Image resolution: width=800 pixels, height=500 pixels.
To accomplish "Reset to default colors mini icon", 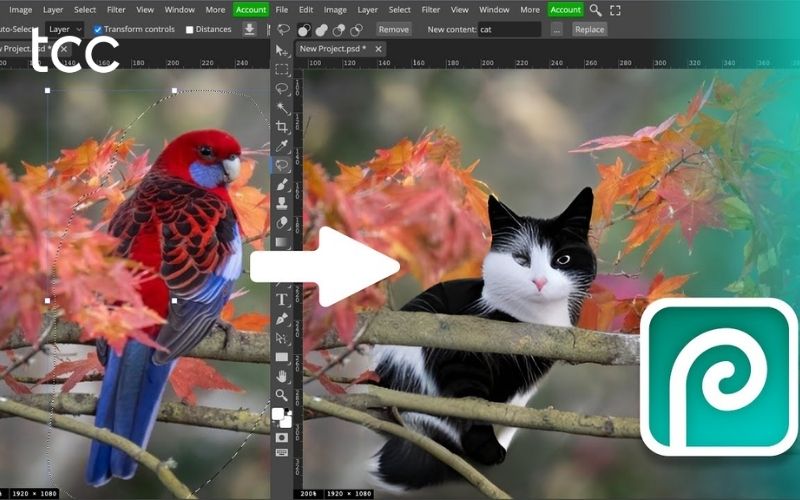I will point(289,411).
